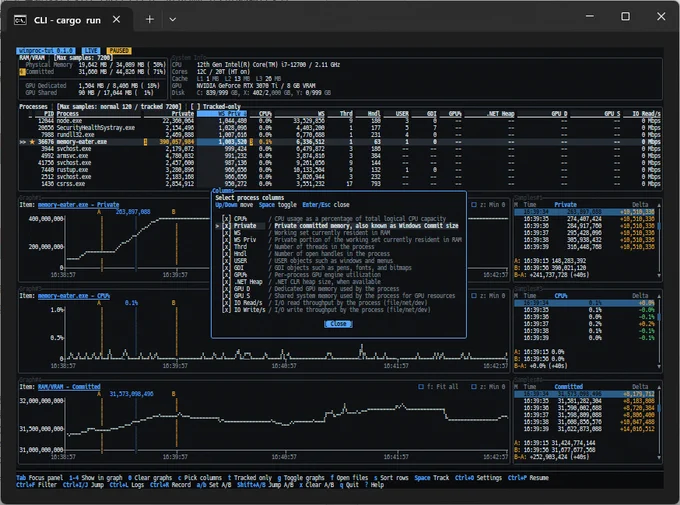Sort by the Hndl column header
This screenshot has height=505, width=680.
tap(374, 114)
